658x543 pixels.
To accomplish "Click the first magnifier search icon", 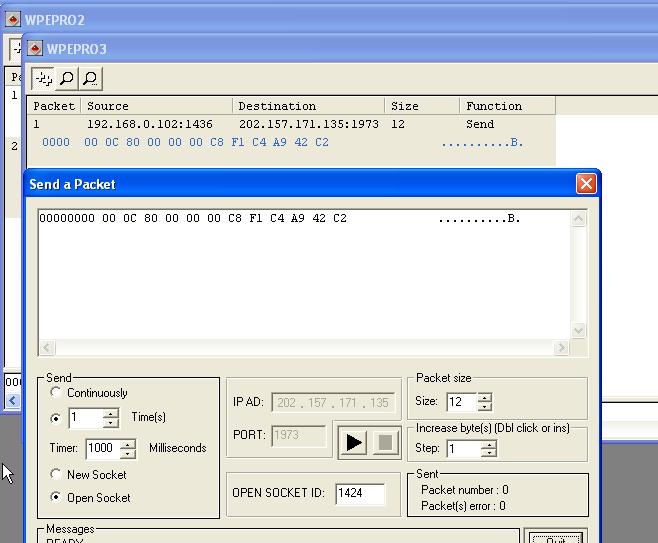I will (67, 78).
